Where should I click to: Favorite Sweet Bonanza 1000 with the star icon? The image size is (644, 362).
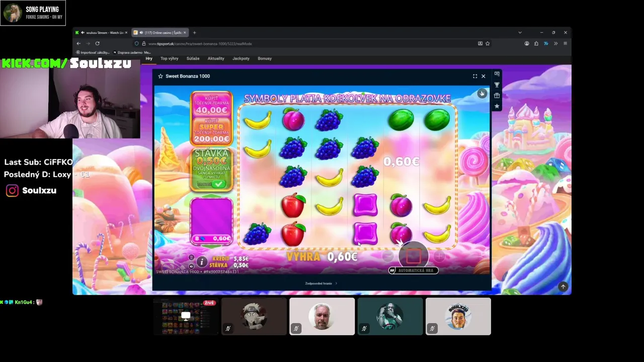160,76
